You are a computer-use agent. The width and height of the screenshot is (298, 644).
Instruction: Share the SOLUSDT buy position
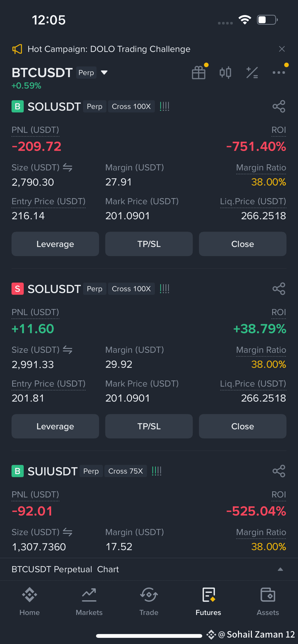(x=279, y=106)
